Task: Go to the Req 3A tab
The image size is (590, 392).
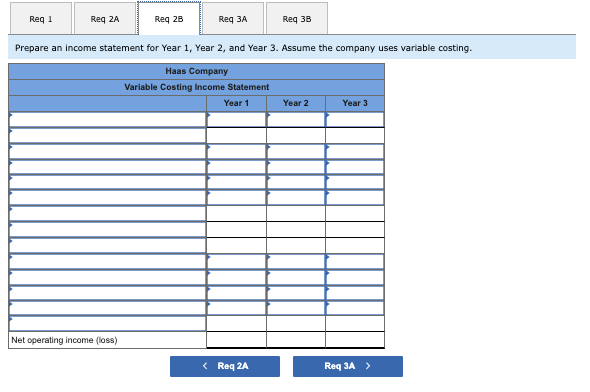Action: click(233, 19)
